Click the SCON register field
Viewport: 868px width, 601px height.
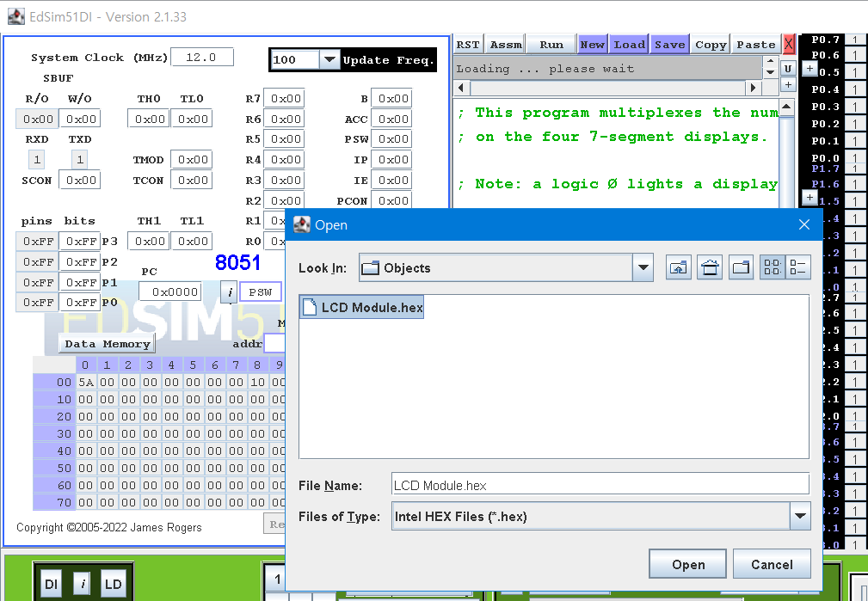coord(80,180)
